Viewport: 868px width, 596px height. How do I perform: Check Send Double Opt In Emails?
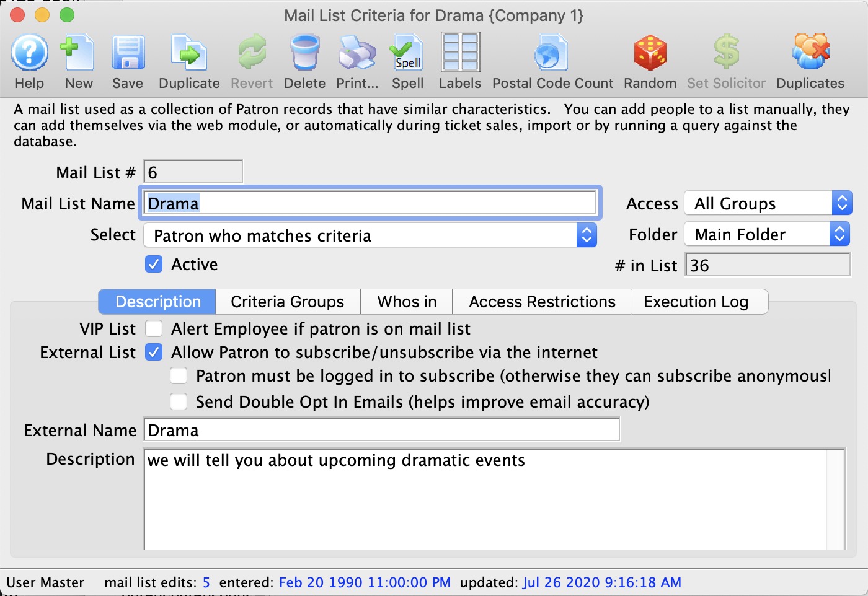coord(179,401)
